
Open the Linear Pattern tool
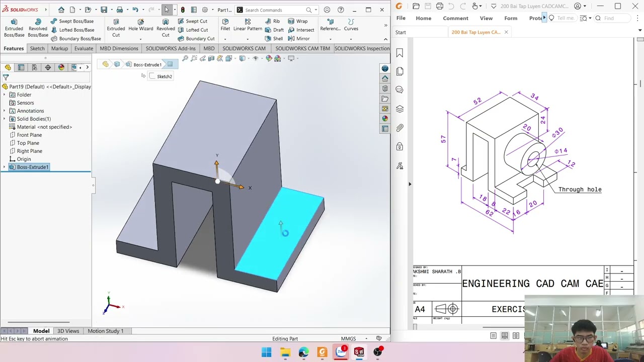pyautogui.click(x=248, y=25)
